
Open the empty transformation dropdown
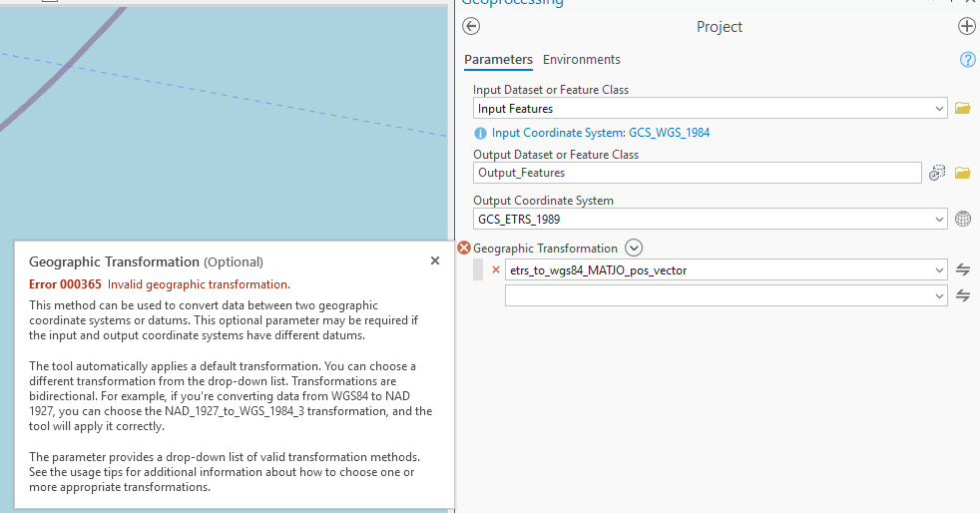click(939, 296)
